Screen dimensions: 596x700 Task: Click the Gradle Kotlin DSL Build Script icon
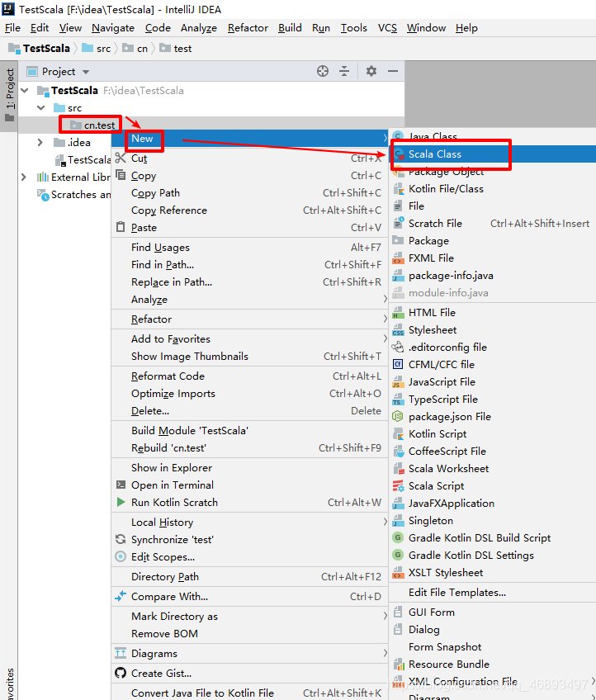pyautogui.click(x=398, y=537)
